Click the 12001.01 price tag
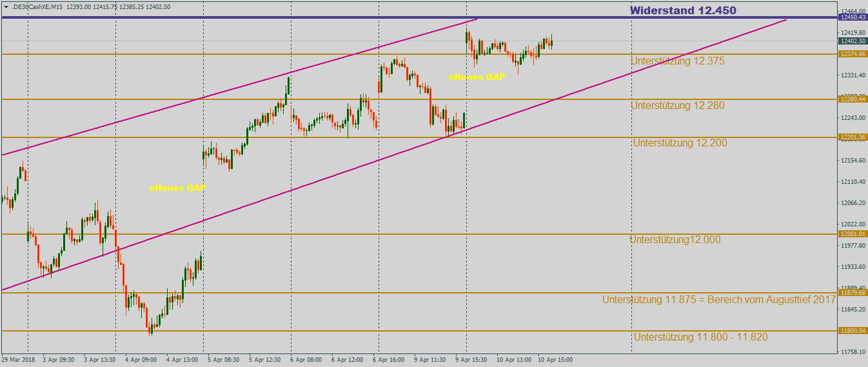The width and height of the screenshot is (868, 367). click(x=853, y=234)
